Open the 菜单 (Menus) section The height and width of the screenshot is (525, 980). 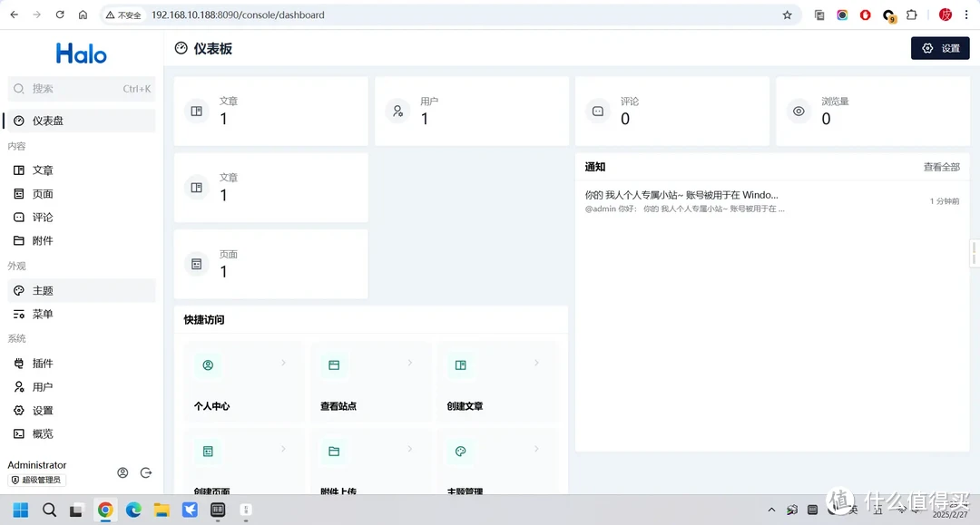(41, 314)
